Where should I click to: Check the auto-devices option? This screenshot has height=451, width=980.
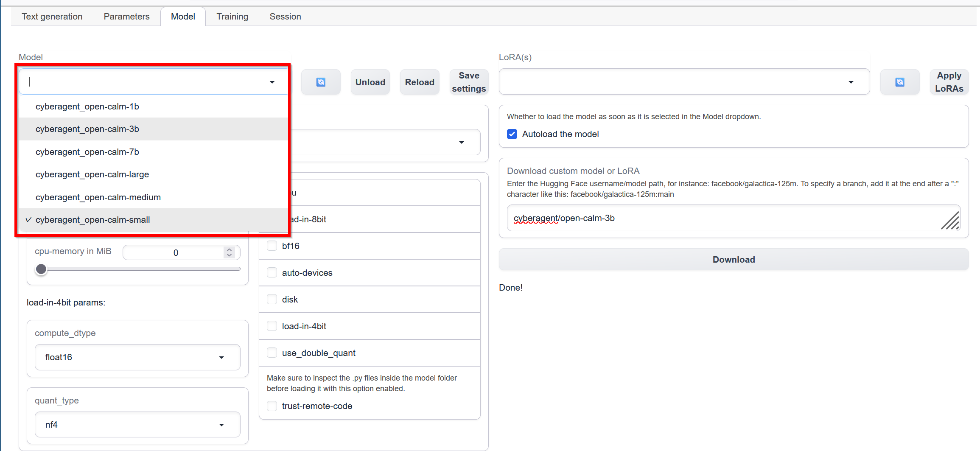pyautogui.click(x=272, y=273)
